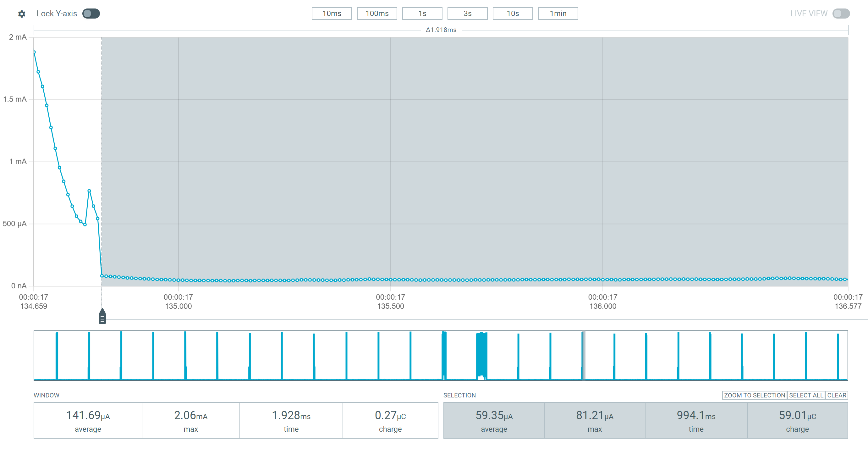Image resolution: width=868 pixels, height=449 pixels.
Task: Click the grey viewport marker in minimap
Action: coord(584,355)
